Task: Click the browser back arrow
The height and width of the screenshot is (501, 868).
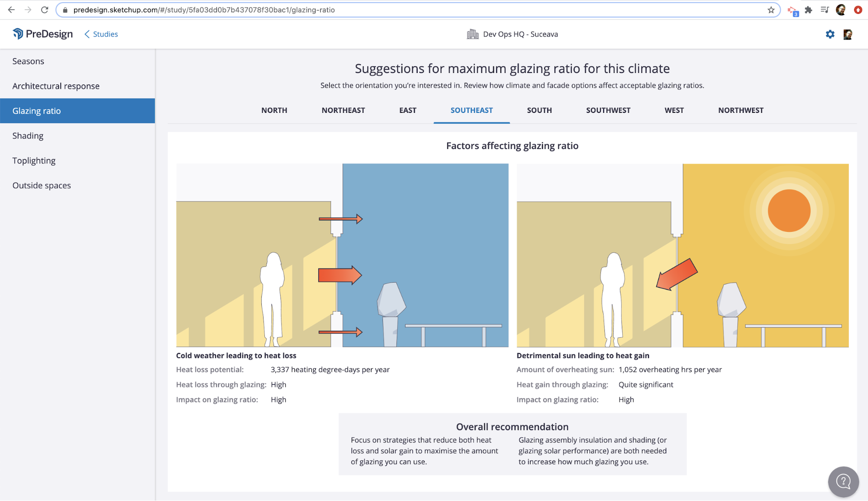Action: click(x=10, y=10)
